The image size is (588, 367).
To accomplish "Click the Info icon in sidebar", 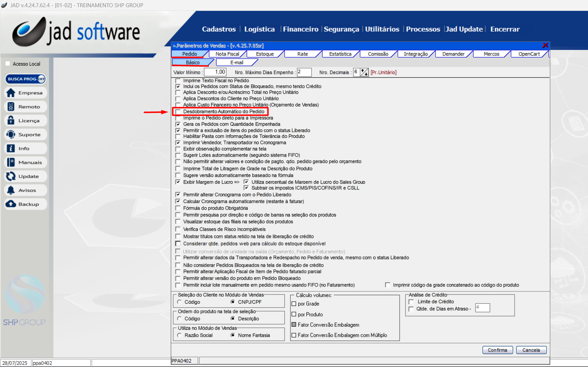I will click(11, 148).
